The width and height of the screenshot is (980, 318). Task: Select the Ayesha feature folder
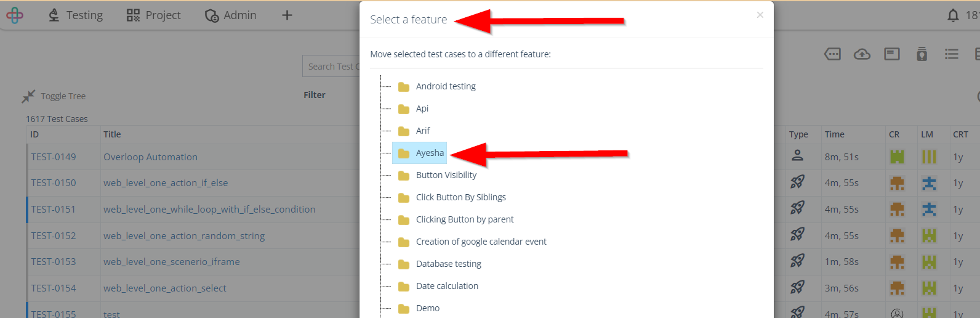click(x=429, y=153)
